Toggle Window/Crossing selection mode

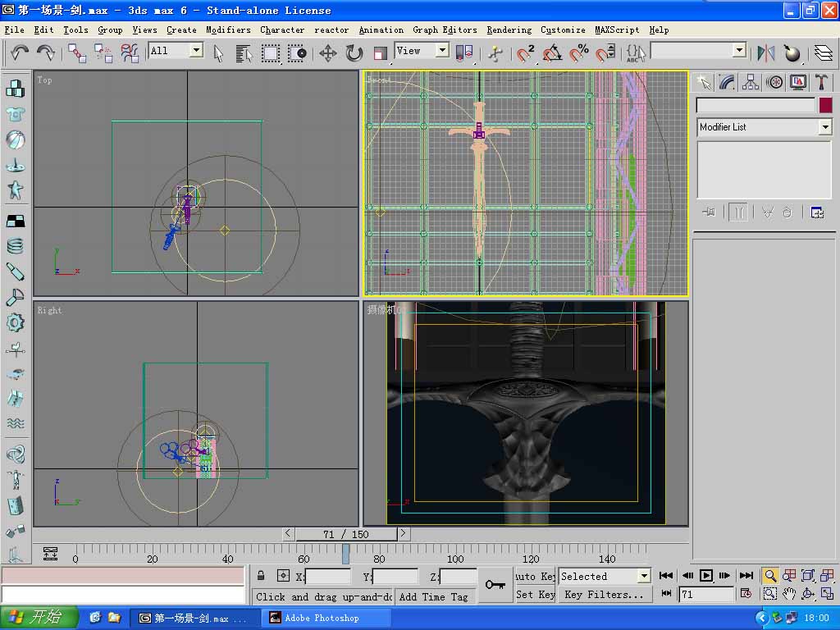pyautogui.click(x=297, y=53)
